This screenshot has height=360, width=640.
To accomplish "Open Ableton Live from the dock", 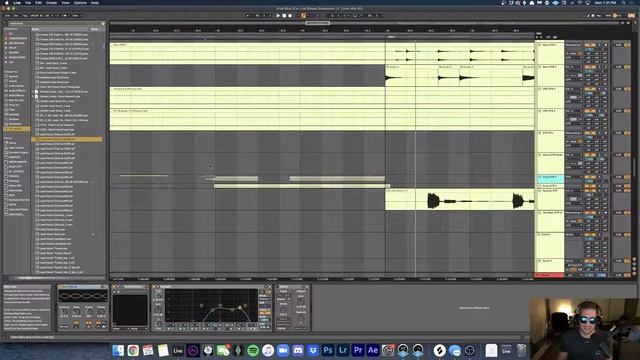I will coord(178,350).
